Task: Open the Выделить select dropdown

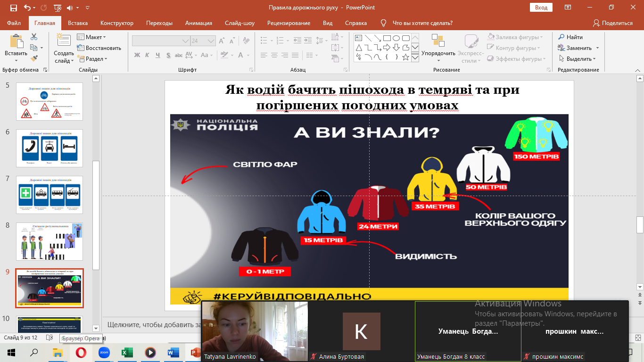Action: (578, 59)
